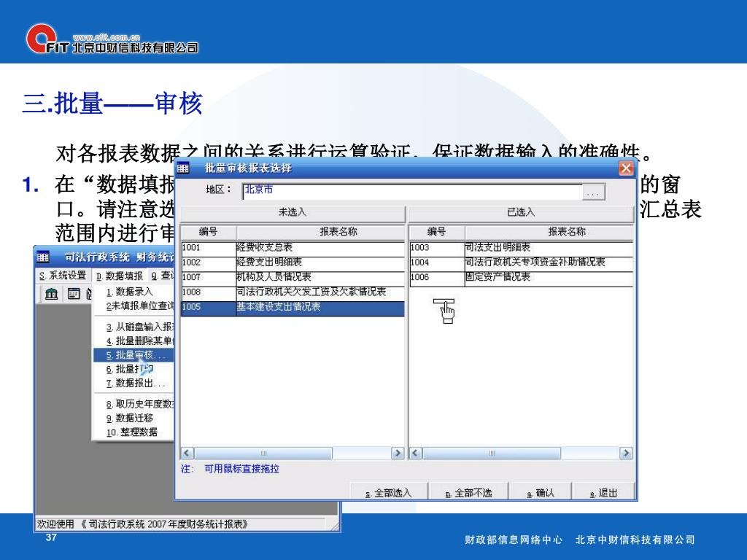747x560 pixels.
Task: Click the 编号 column header in 未选入 list
Action: pos(208,232)
